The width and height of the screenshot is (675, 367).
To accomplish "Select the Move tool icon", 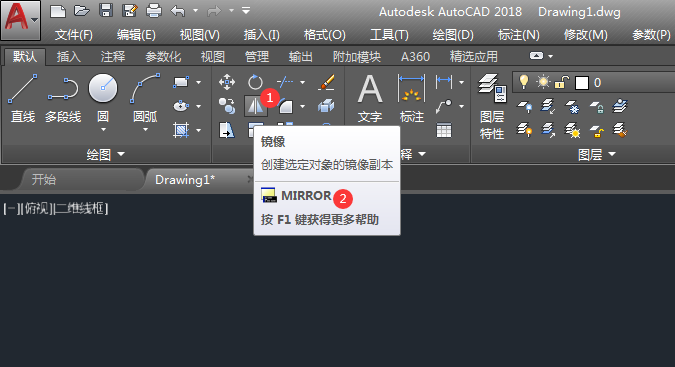I will click(x=226, y=82).
